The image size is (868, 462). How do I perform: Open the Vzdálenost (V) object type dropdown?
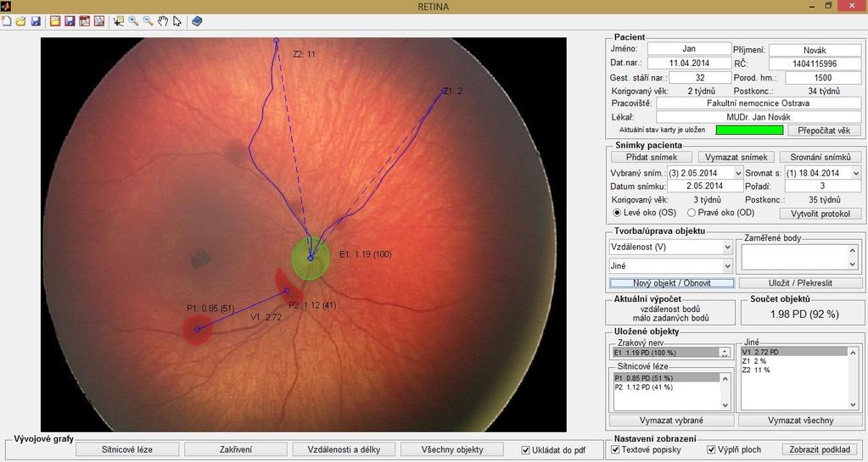tap(671, 248)
